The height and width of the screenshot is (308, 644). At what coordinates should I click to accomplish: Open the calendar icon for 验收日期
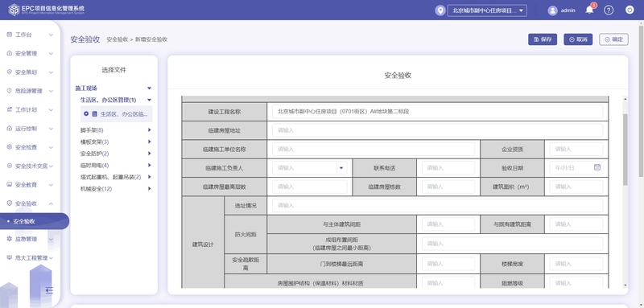point(597,167)
